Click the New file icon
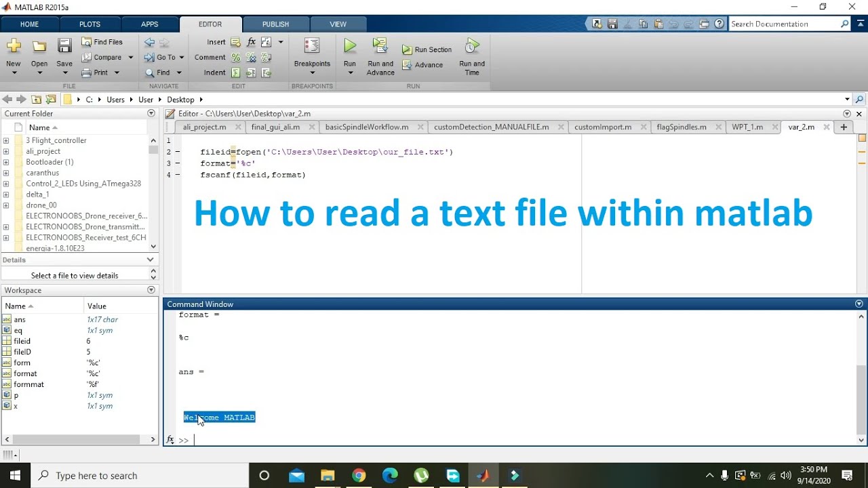 point(14,46)
